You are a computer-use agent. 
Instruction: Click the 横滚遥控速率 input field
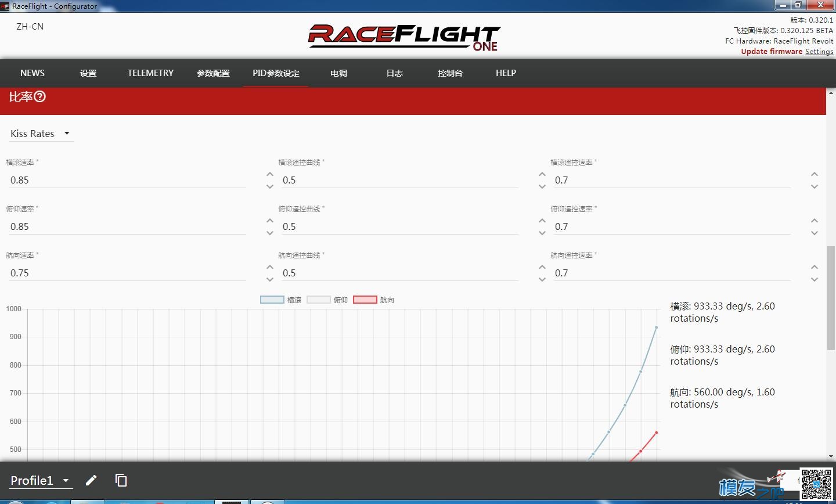pos(671,180)
